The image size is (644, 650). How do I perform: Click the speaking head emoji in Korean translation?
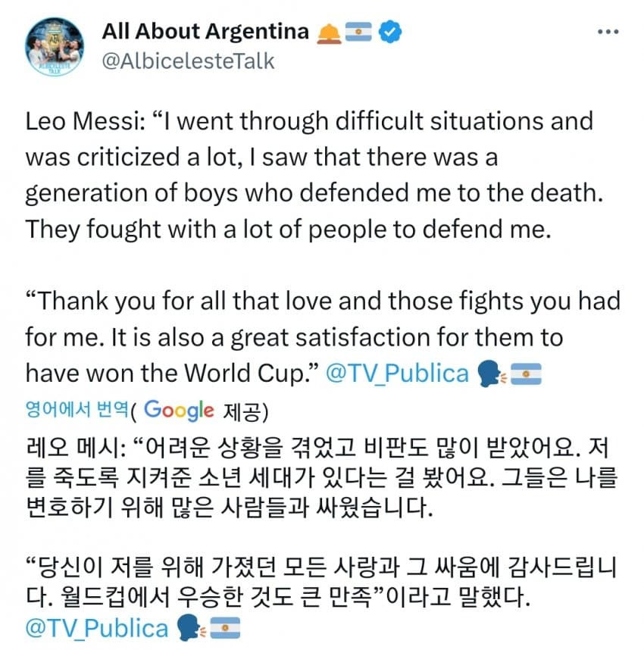coord(191,627)
